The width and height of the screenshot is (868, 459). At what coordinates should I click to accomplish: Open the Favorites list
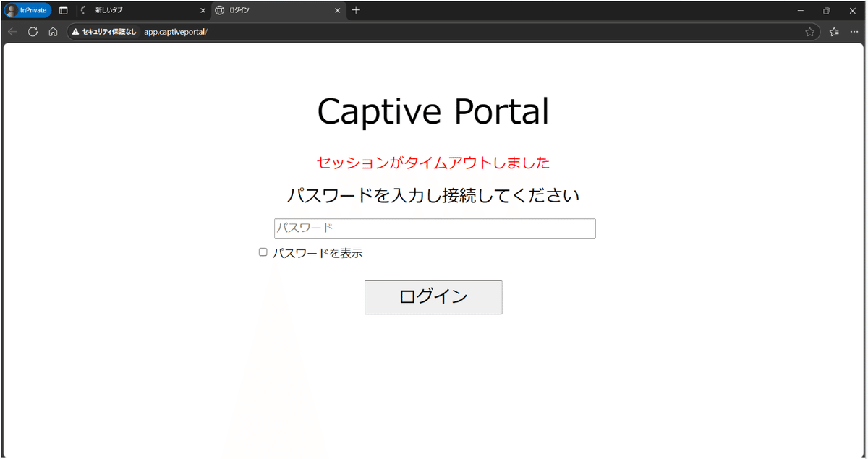click(x=833, y=32)
